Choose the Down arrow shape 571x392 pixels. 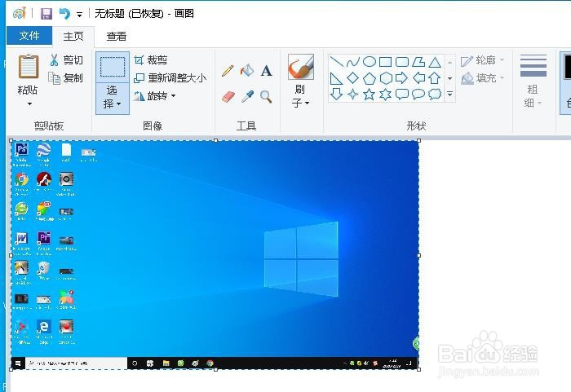click(x=336, y=95)
